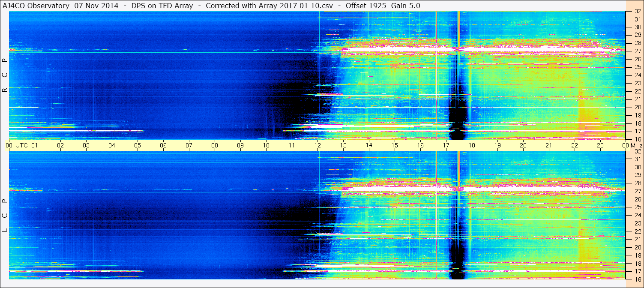Click hour marker 13 on time axis
The height and width of the screenshot is (288, 644).
[343, 145]
